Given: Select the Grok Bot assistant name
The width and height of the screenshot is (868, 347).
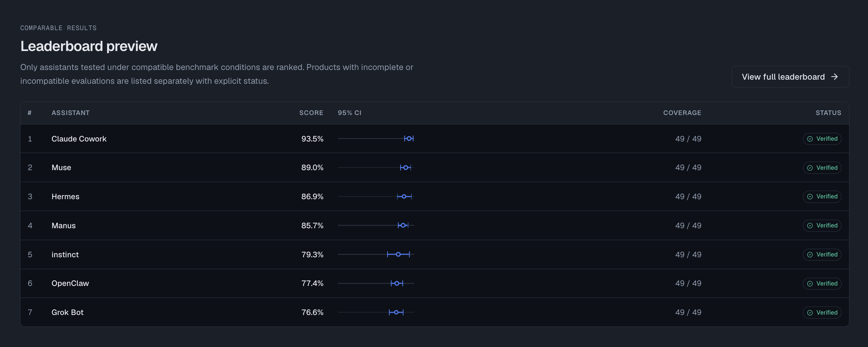Looking at the screenshot, I should (x=67, y=312).
